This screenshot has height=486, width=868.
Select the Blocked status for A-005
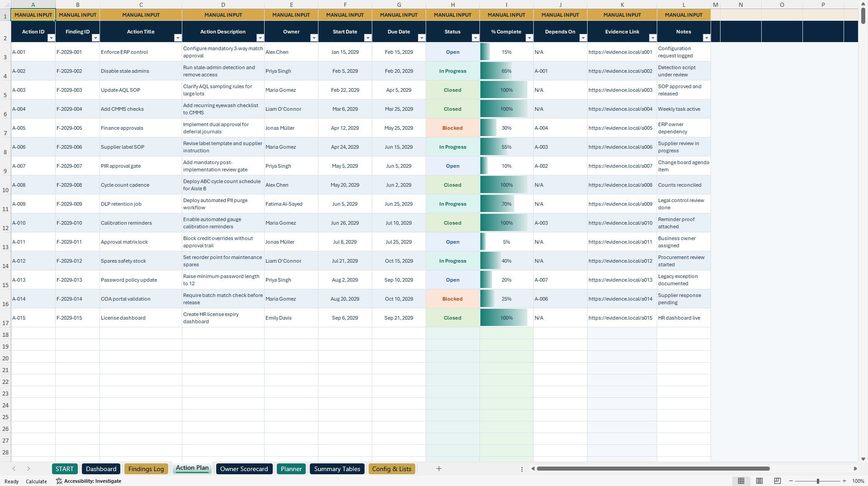(x=453, y=128)
